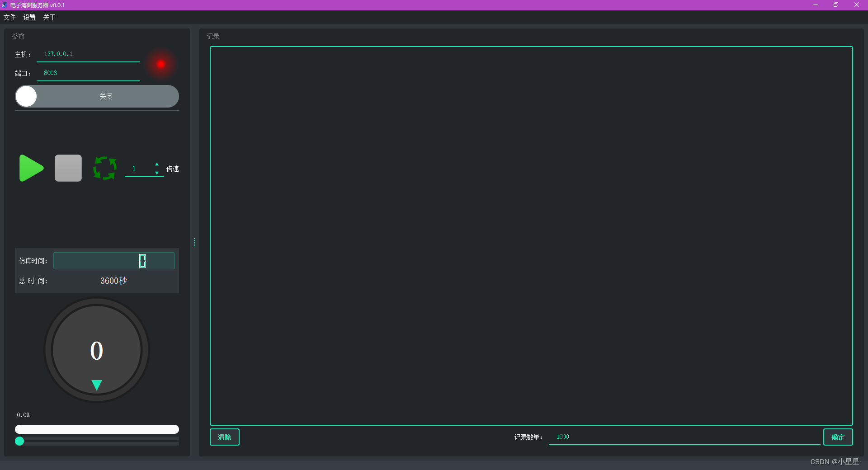The width and height of the screenshot is (868, 470).
Task: Click the 记录 log display area
Action: [531, 235]
